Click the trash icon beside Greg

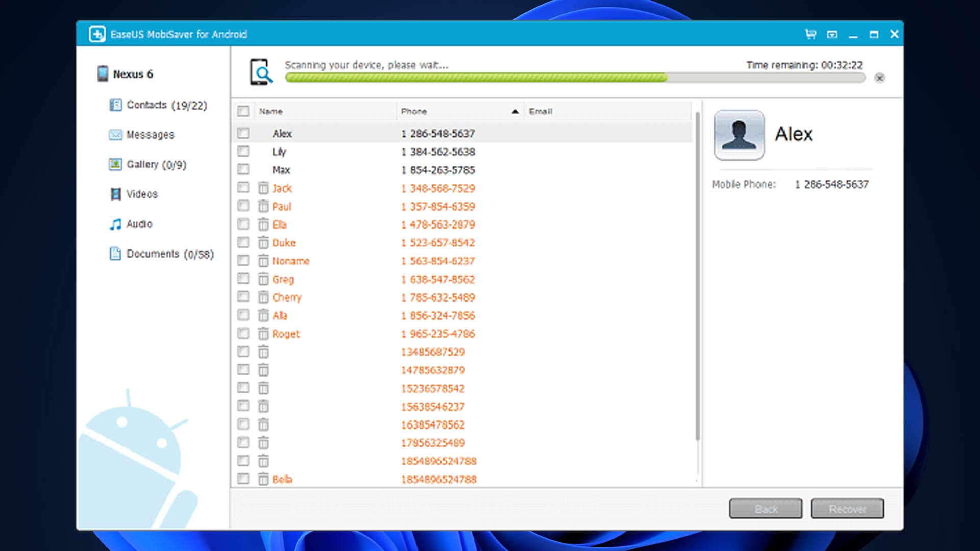point(263,279)
